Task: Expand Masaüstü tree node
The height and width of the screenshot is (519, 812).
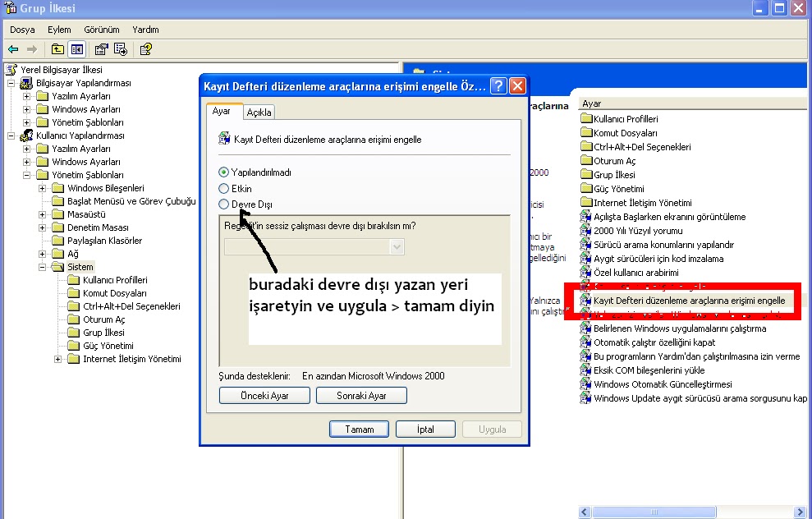Action: pyautogui.click(x=43, y=214)
